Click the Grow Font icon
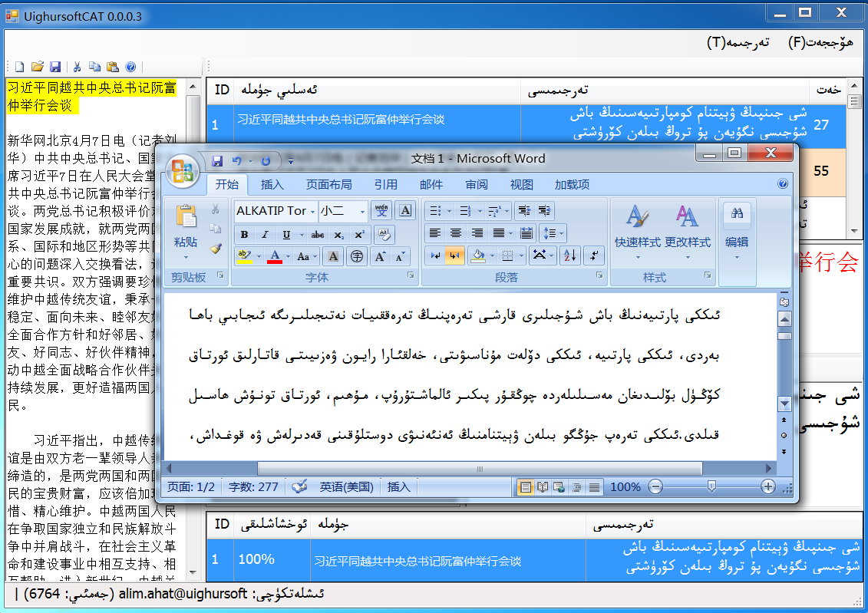 pyautogui.click(x=381, y=256)
